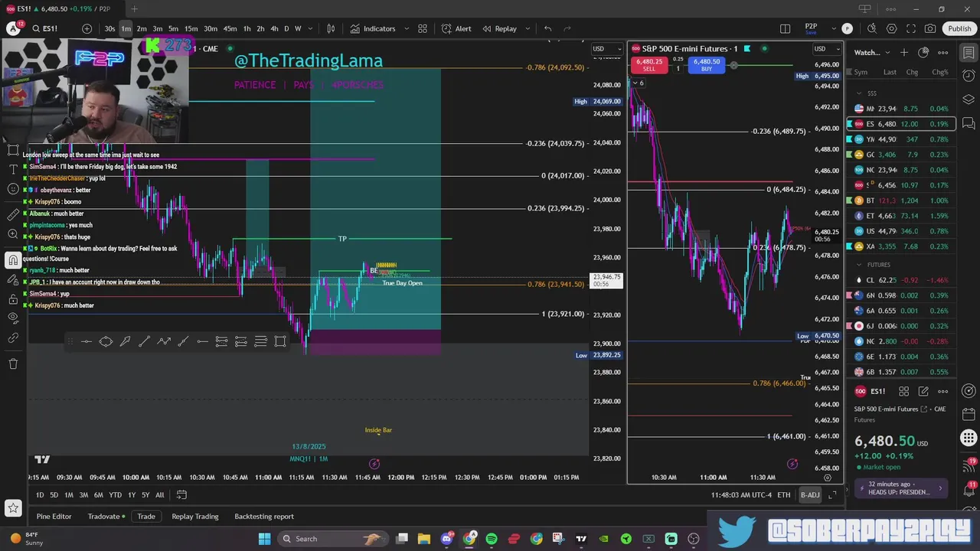
Task: Set the date range to All
Action: click(x=159, y=495)
